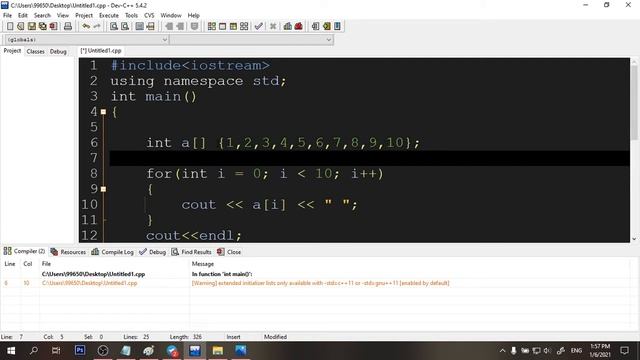Save the current file using toolbar icon
640x360 pixels.
coord(32,27)
